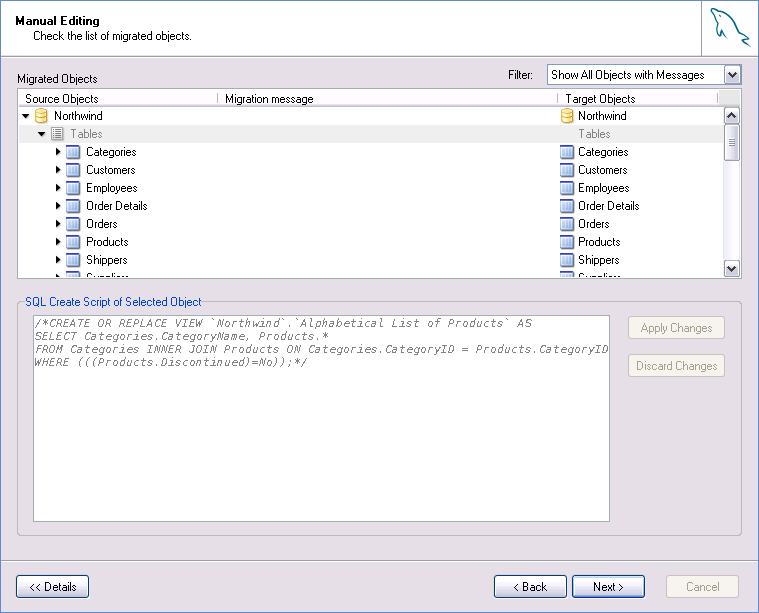Expand the Shippers table node

pyautogui.click(x=58, y=260)
